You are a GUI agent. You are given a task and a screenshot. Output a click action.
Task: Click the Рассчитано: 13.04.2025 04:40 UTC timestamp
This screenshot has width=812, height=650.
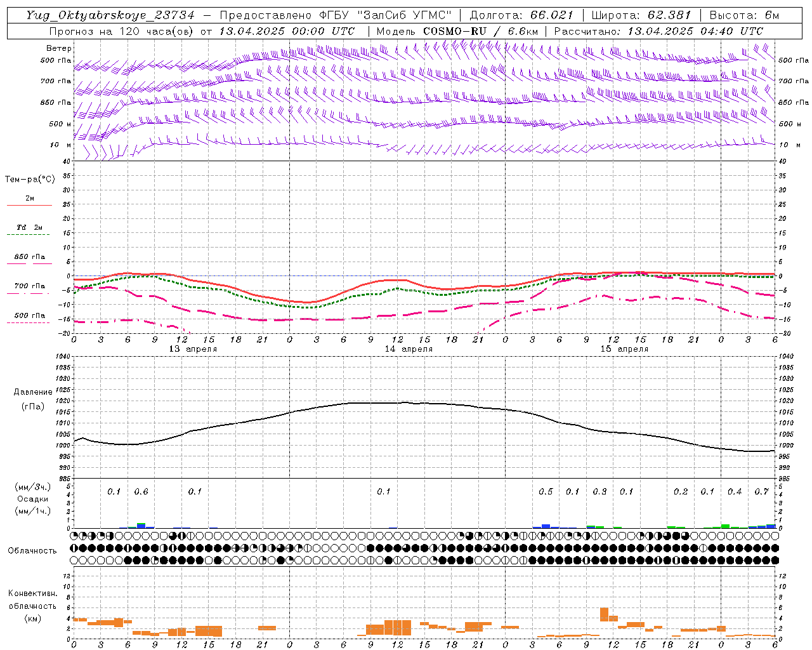click(x=658, y=31)
